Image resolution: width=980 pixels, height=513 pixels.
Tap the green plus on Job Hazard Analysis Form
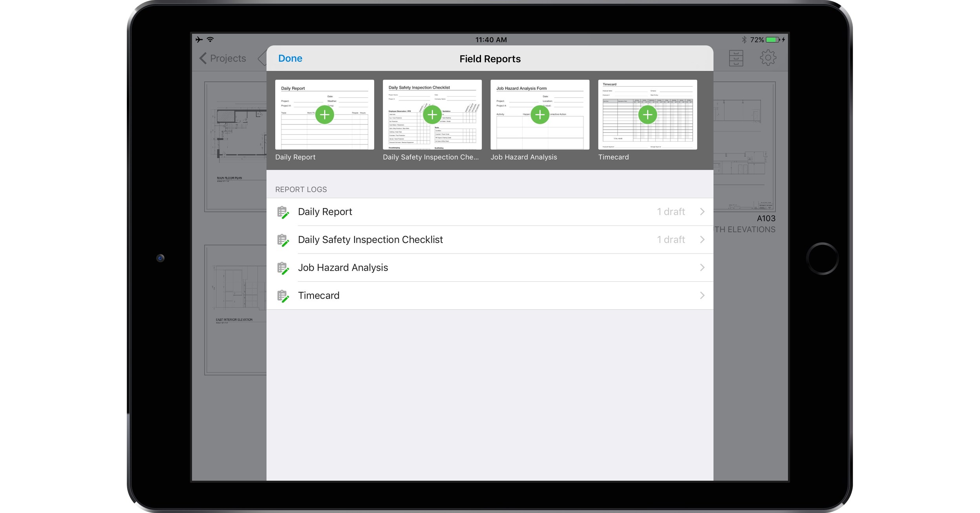point(540,114)
